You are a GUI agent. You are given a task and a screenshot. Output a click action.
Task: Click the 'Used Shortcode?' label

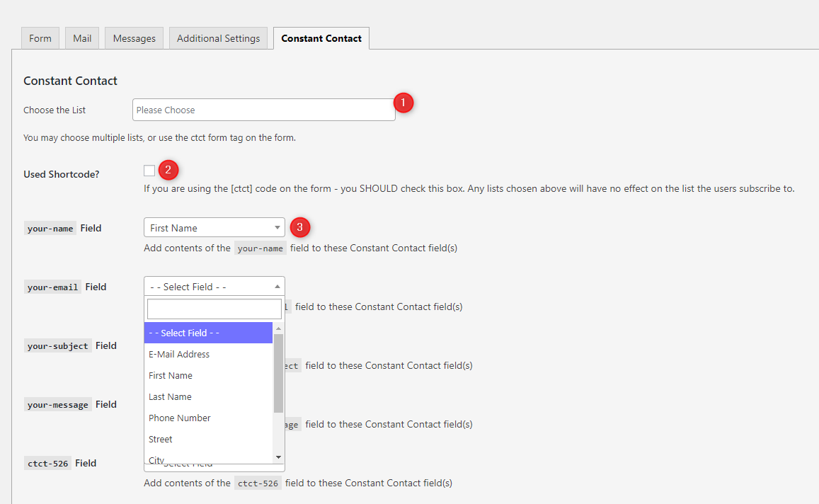coord(62,174)
